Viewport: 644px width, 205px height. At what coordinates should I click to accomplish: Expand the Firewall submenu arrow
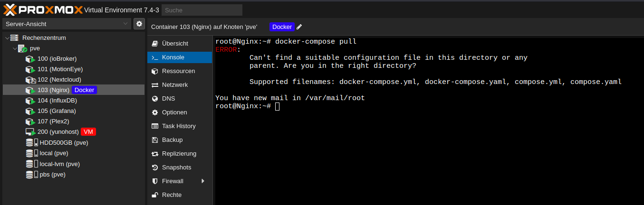pos(203,181)
